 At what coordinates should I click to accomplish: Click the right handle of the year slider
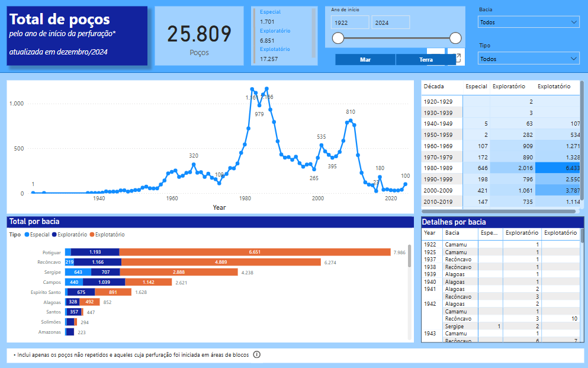[455, 39]
